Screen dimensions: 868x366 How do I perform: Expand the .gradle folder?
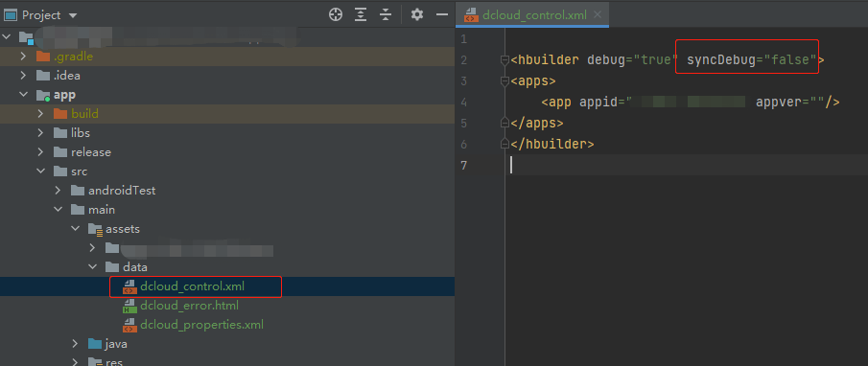[23, 57]
